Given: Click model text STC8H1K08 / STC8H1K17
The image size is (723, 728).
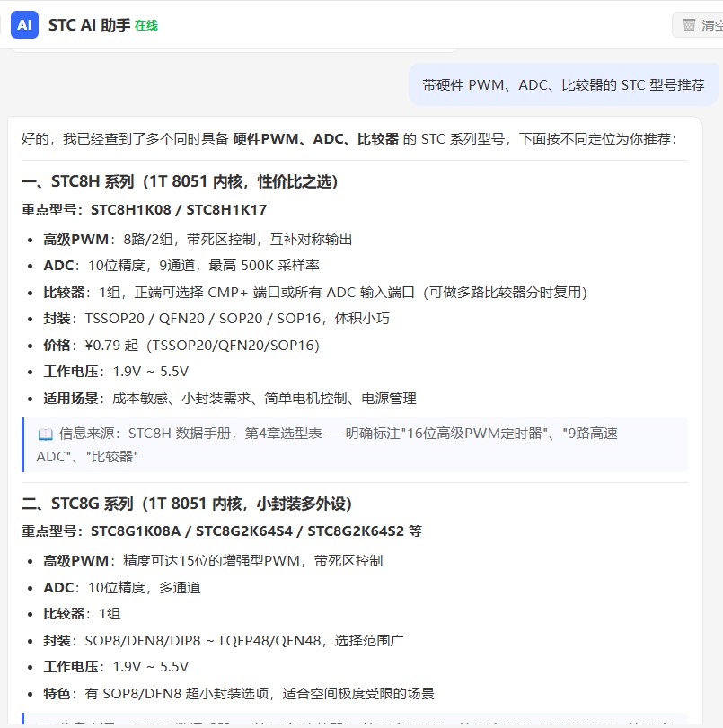Looking at the screenshot, I should pos(179,210).
